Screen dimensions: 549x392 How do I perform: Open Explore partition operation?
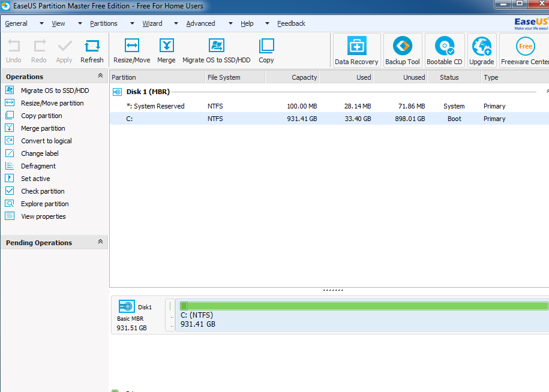click(x=45, y=204)
